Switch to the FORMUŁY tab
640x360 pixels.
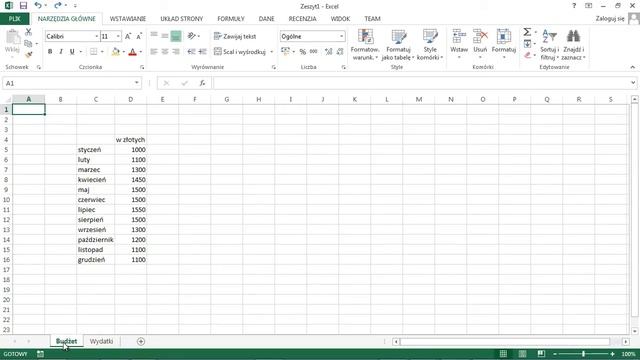coord(231,19)
